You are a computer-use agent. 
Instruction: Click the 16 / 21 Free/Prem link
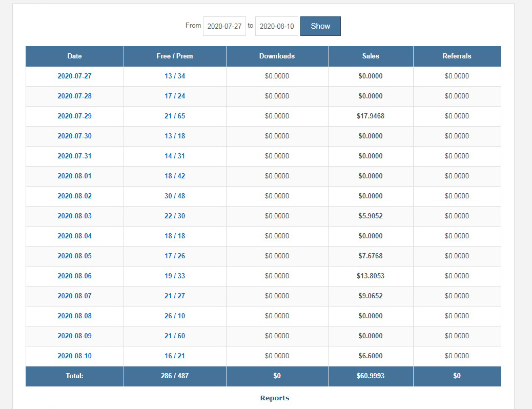(175, 356)
